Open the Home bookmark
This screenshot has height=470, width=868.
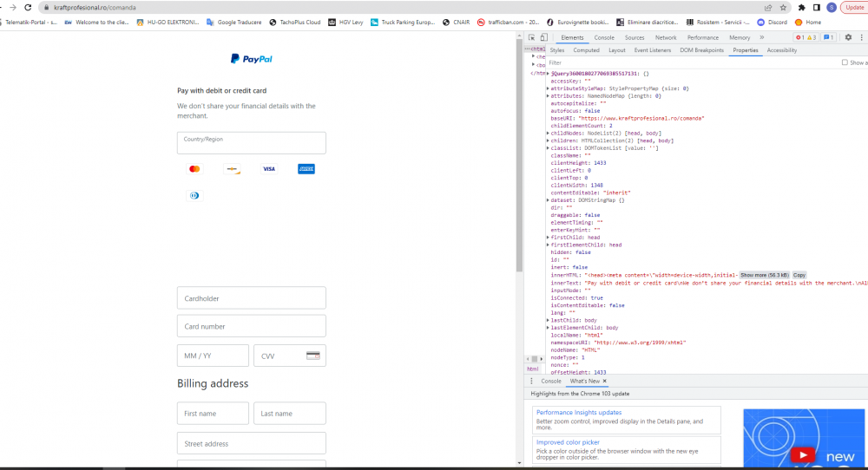808,23
